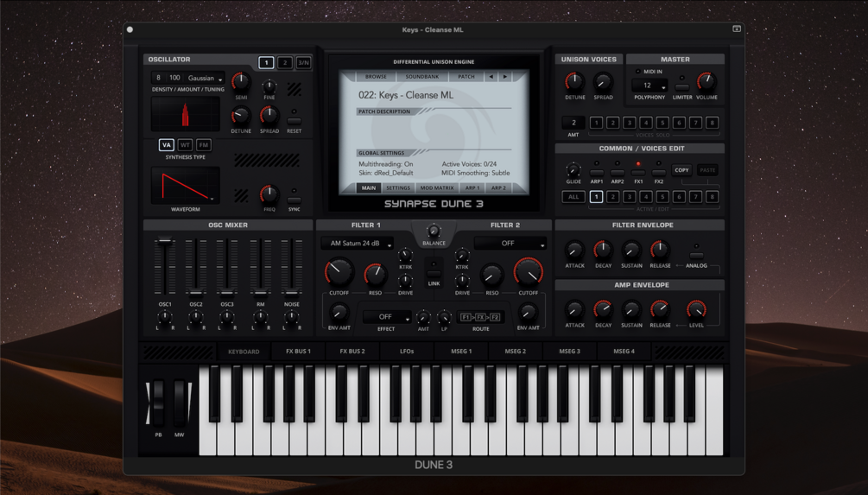Click the oscillator SEMI knob

click(241, 82)
